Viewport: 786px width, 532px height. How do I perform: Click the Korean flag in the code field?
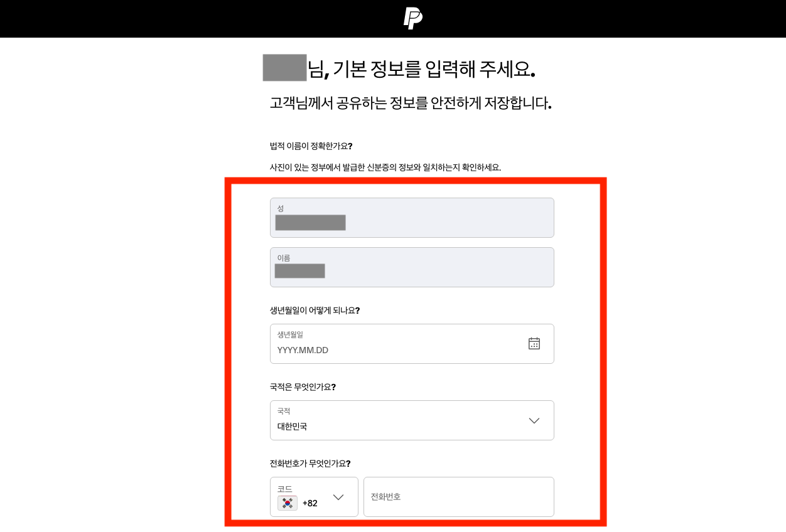coord(287,503)
